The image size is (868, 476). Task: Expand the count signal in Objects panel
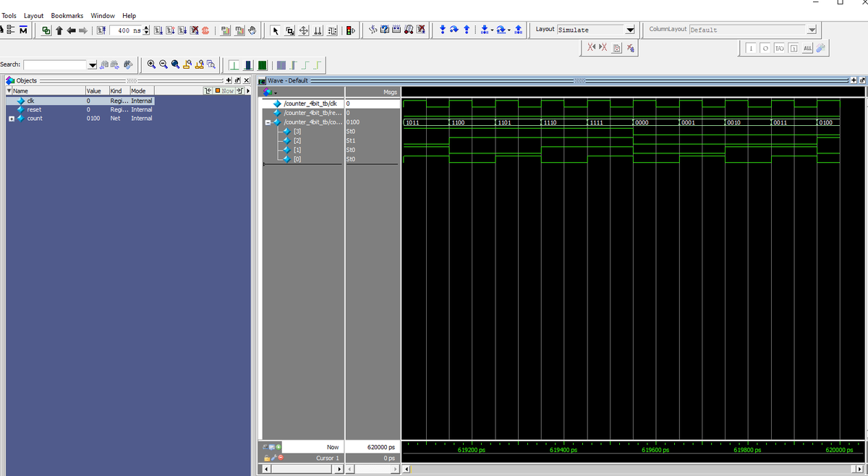(x=11, y=119)
